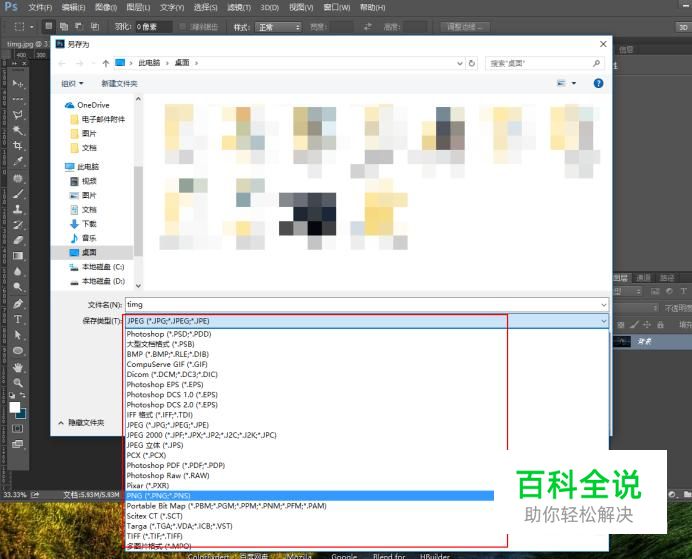
Task: Select the Type tool
Action: tap(18, 319)
